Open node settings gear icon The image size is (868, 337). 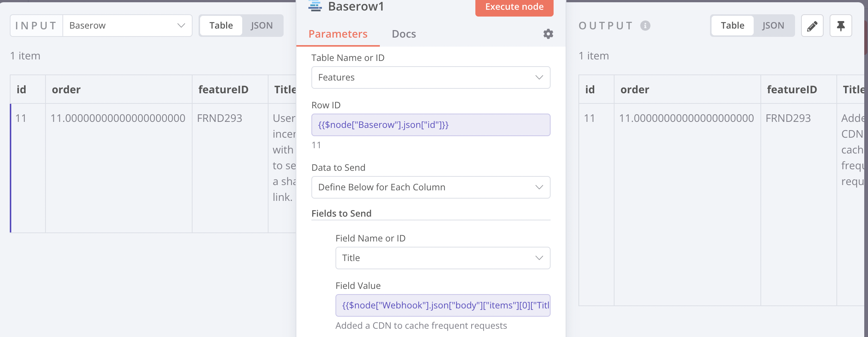pos(548,34)
